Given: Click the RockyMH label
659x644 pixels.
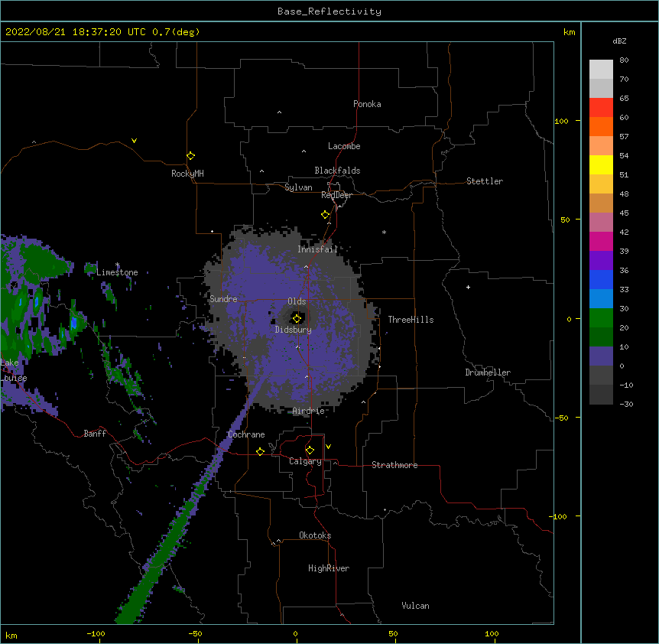Looking at the screenshot, I should pyautogui.click(x=187, y=174).
